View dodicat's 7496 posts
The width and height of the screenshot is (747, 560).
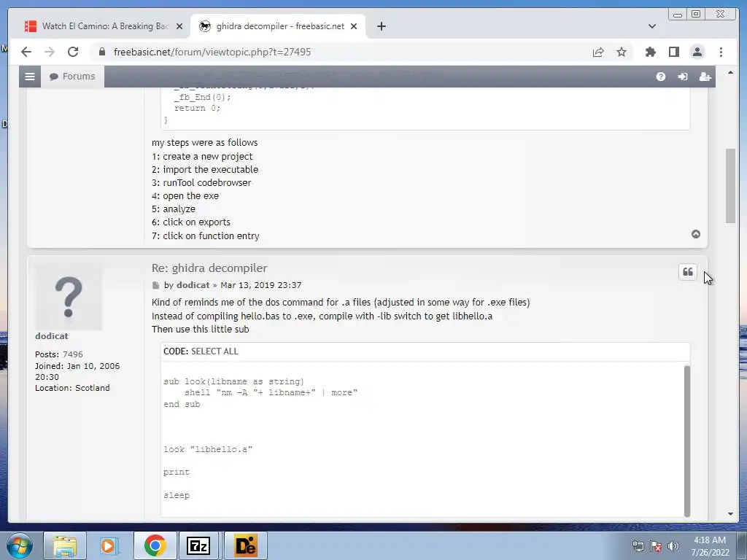point(72,354)
